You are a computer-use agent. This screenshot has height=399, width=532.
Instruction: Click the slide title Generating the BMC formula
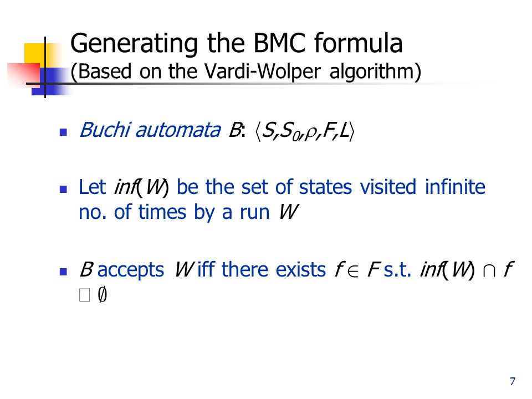[237, 43]
